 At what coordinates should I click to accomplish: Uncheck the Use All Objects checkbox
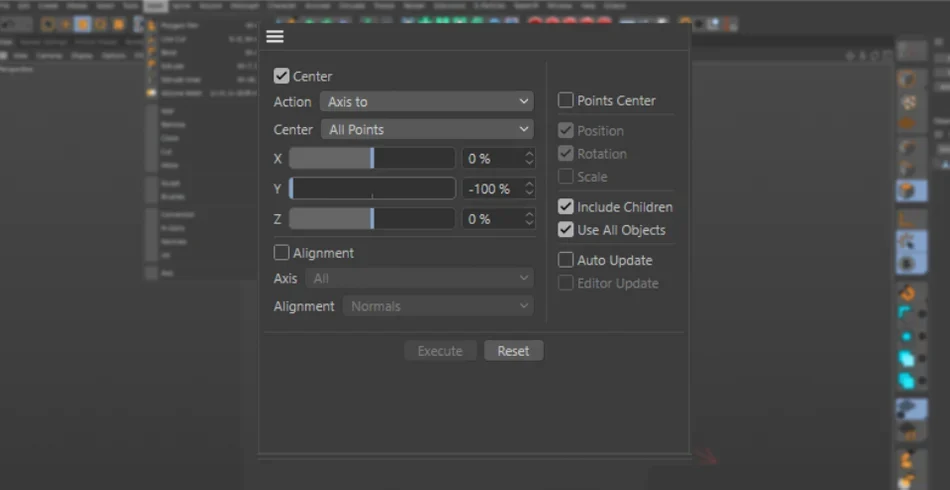point(565,230)
